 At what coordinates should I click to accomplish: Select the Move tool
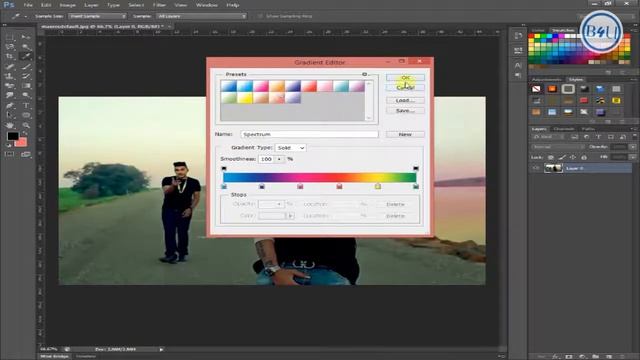click(26, 37)
